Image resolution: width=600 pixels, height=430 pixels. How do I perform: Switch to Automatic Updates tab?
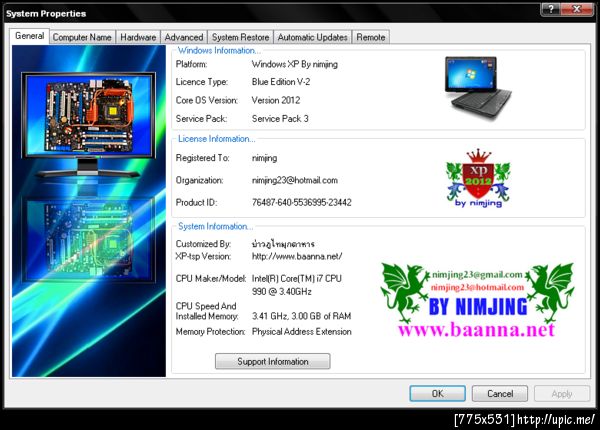313,37
